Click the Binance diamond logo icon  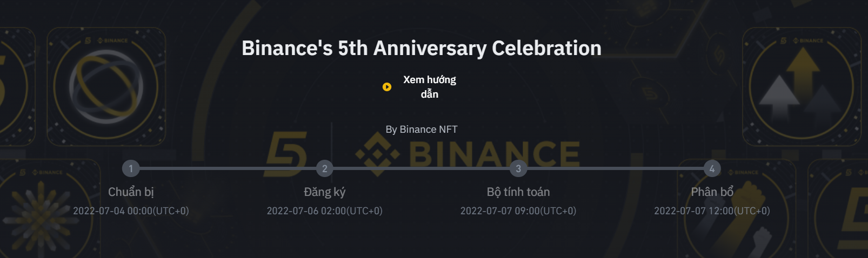tap(377, 154)
